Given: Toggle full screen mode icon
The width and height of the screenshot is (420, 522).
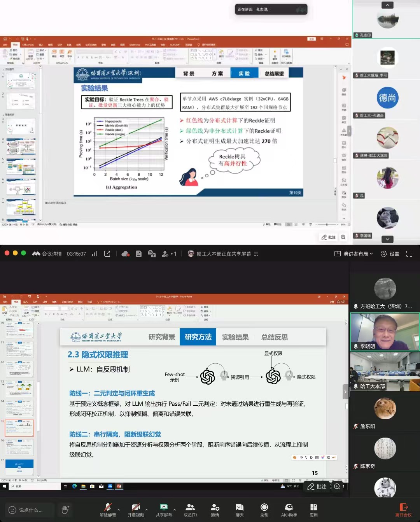Looking at the screenshot, I should (409, 254).
